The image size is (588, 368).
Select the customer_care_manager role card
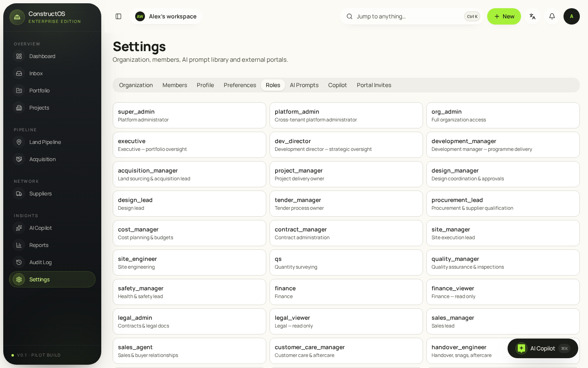[x=346, y=351]
